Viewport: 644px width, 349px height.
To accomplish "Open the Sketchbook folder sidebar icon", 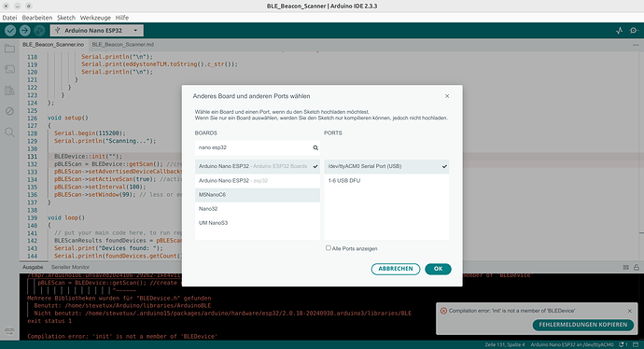I will tap(9, 49).
